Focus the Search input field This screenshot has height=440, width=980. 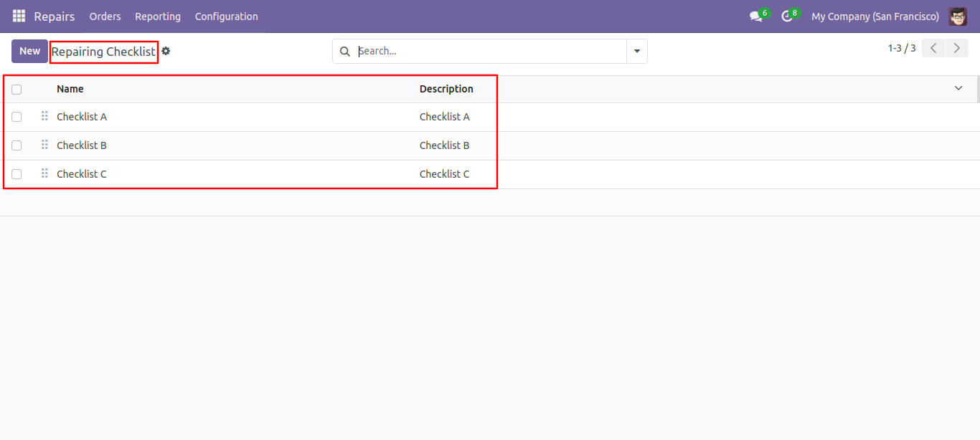[x=491, y=52]
